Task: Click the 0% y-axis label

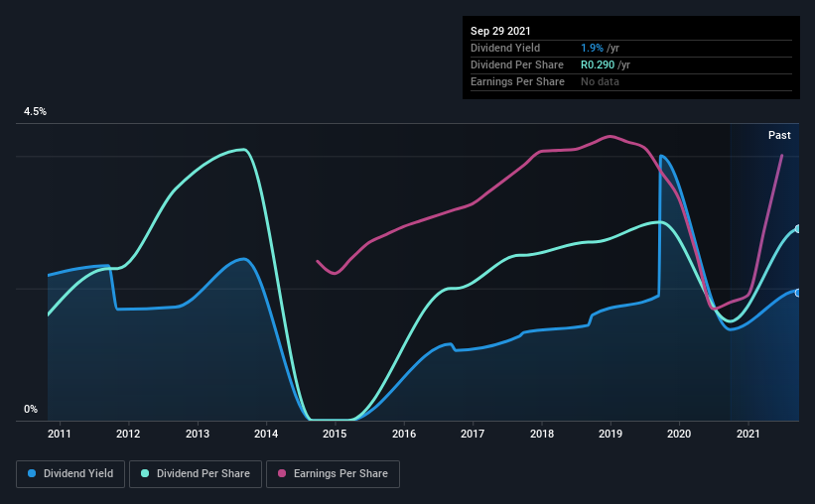Action: point(31,410)
